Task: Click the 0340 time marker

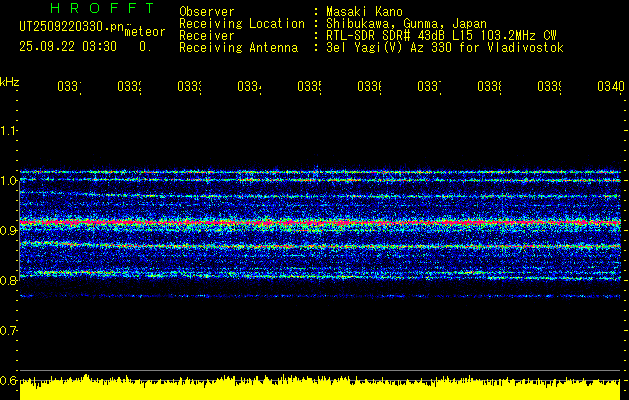Action: click(609, 88)
